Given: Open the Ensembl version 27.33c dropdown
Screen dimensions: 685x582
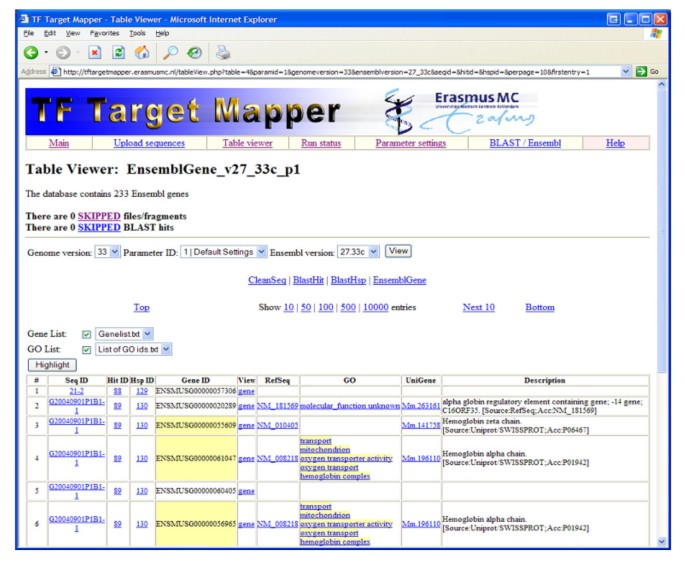Looking at the screenshot, I should click(x=374, y=252).
